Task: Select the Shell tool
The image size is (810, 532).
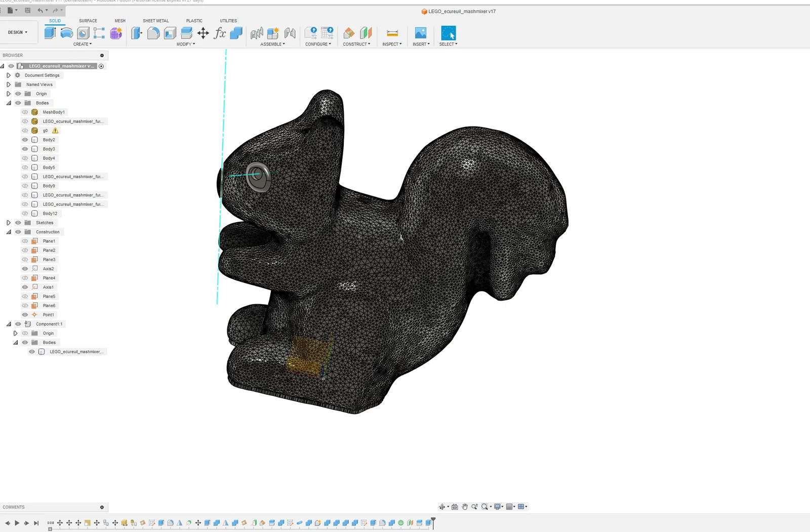Action: pos(170,33)
